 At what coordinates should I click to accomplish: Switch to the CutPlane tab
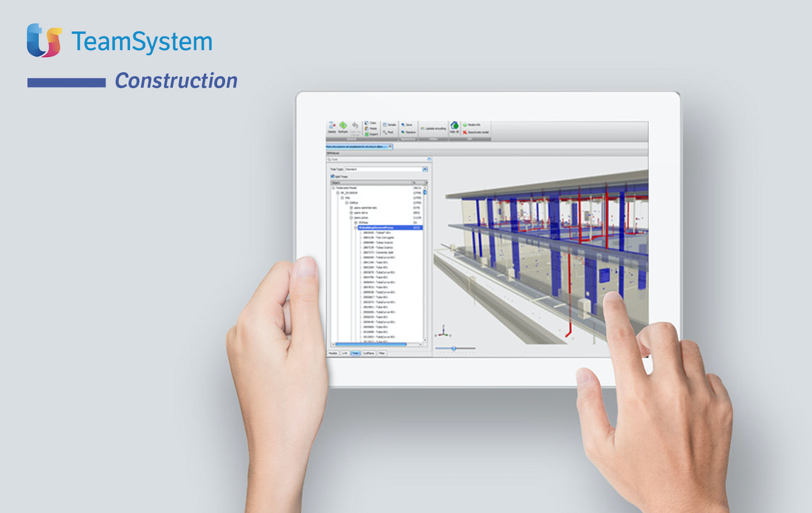(x=368, y=353)
